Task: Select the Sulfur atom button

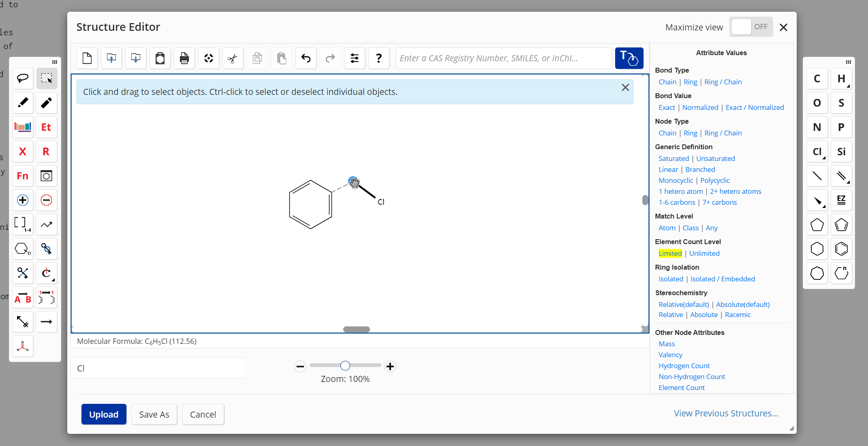Action: 841,103
